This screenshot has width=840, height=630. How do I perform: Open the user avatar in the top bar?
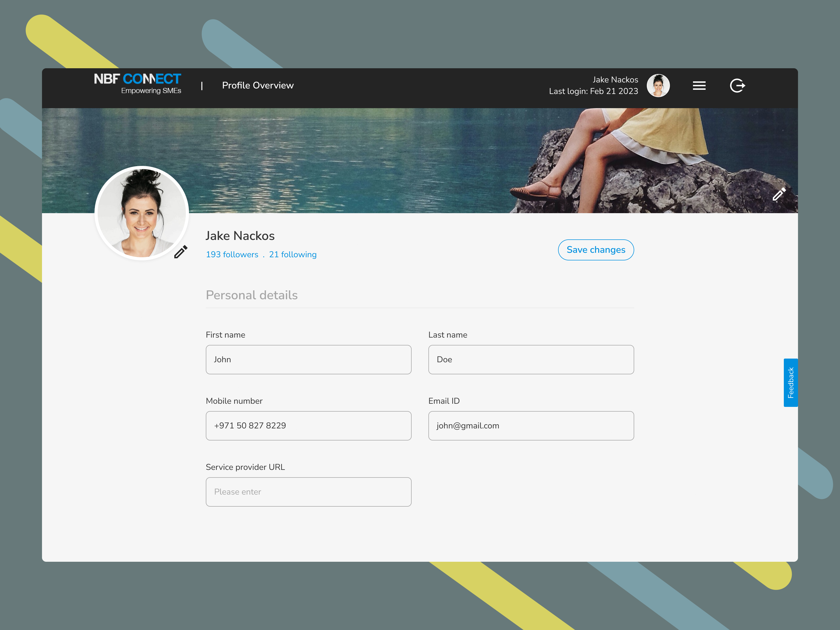(658, 85)
